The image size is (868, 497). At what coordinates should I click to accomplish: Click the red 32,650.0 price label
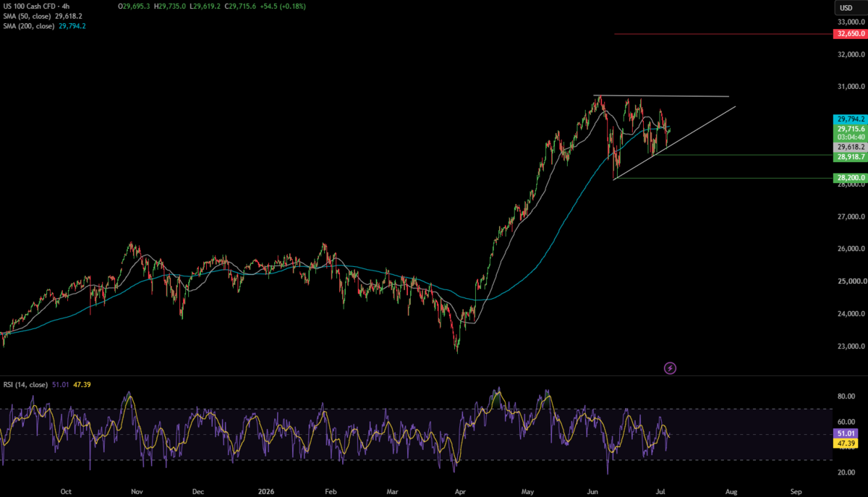(x=851, y=34)
